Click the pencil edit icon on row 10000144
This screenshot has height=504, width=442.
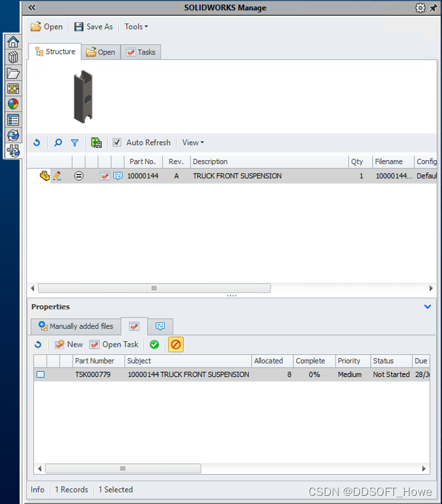point(57,176)
